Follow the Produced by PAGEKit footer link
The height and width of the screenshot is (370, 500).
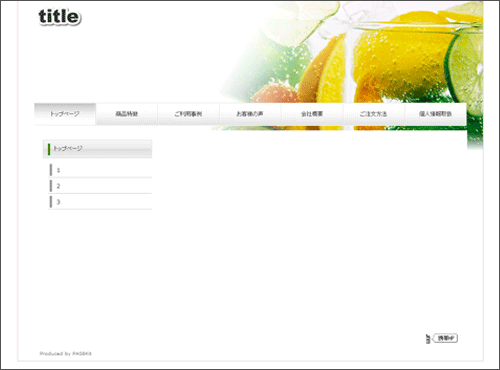[65, 353]
